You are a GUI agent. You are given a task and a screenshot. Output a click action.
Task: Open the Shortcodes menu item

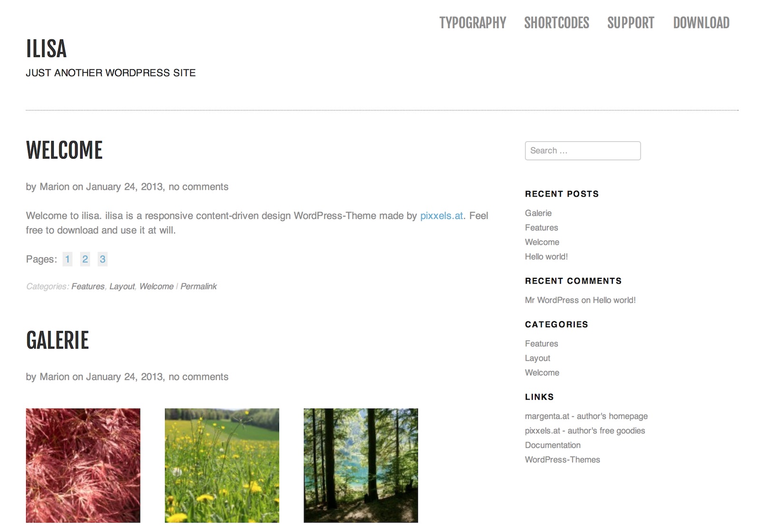[x=557, y=23]
